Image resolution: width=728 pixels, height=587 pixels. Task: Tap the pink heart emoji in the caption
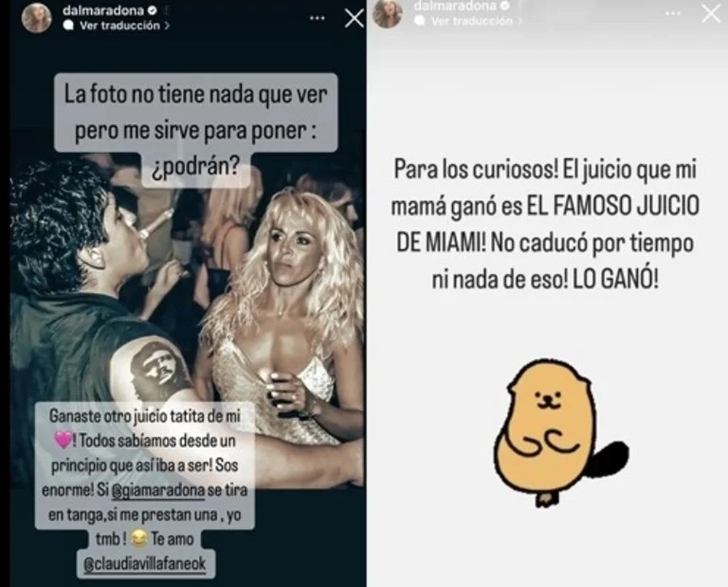pyautogui.click(x=64, y=441)
